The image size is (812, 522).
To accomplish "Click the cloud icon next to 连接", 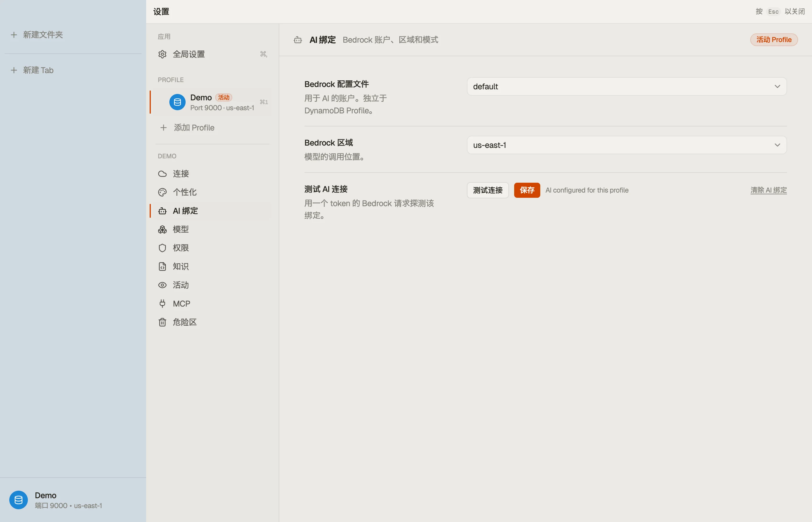I will click(162, 174).
